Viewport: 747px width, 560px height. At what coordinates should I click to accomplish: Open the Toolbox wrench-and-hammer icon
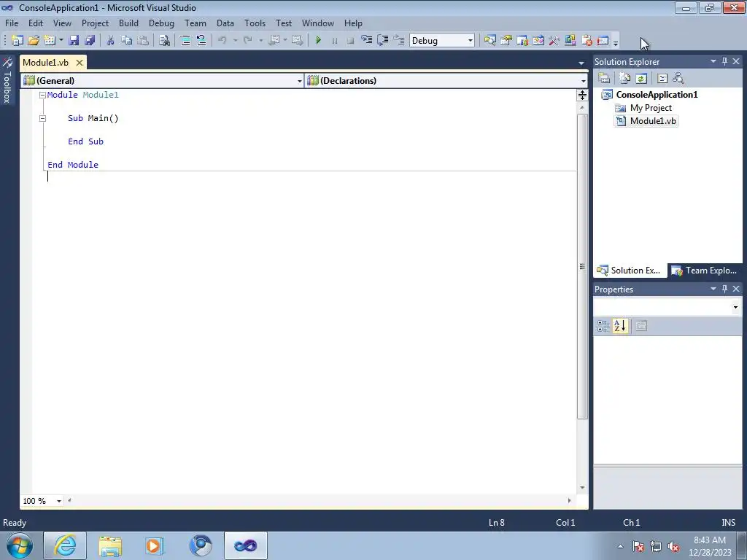pos(554,41)
